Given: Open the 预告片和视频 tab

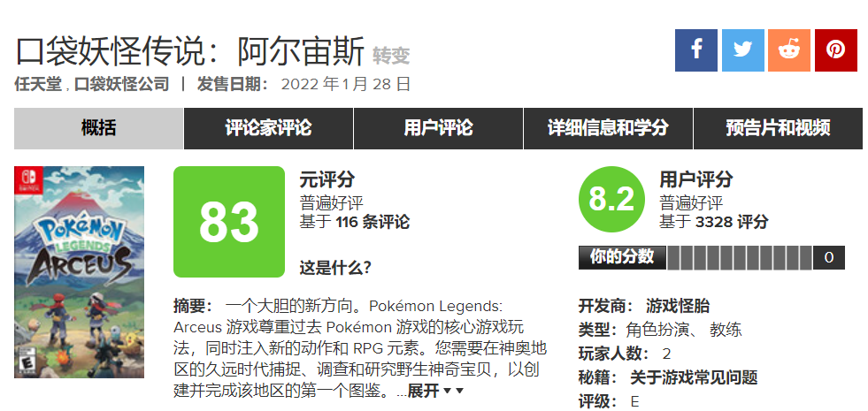Looking at the screenshot, I should pyautogui.click(x=778, y=128).
